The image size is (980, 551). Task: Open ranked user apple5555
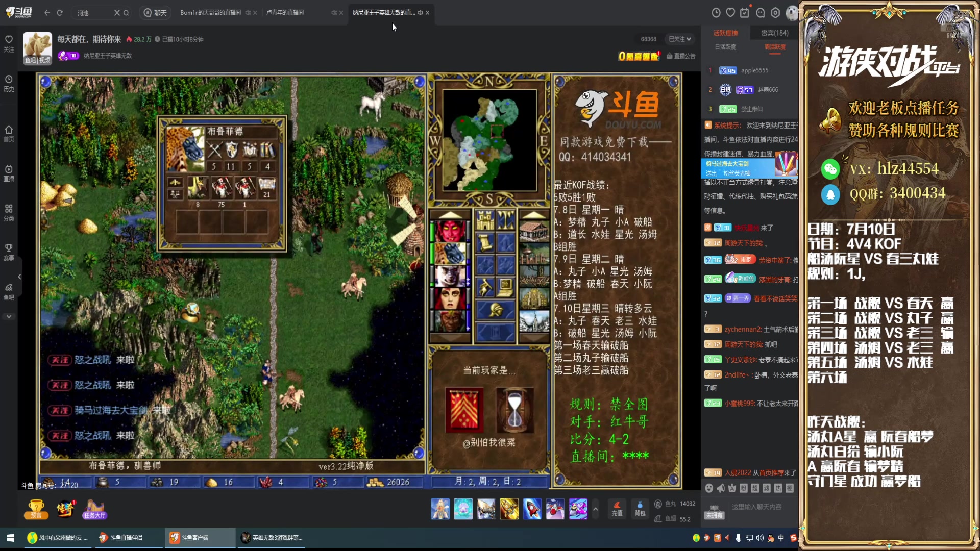754,70
